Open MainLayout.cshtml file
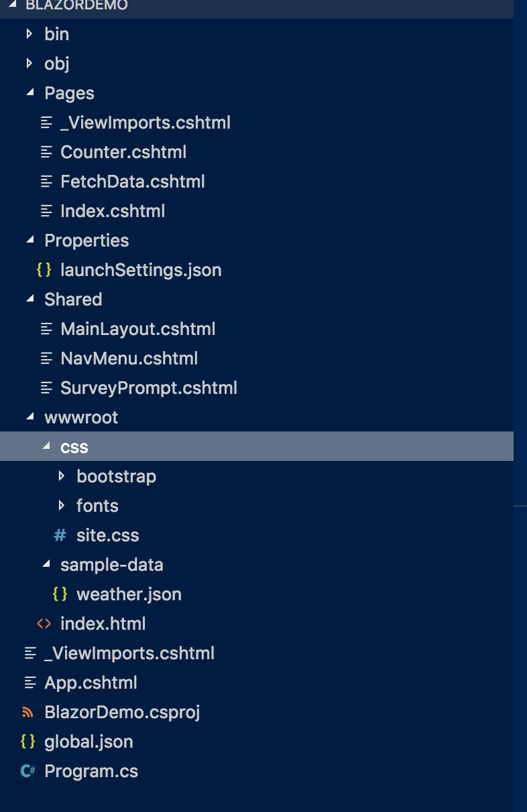The image size is (527, 812). [x=138, y=329]
